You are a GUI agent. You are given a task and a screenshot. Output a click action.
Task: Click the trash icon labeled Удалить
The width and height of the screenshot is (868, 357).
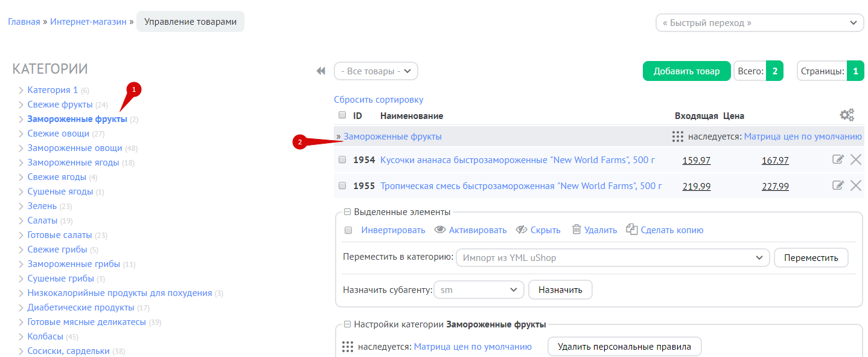[x=576, y=230]
